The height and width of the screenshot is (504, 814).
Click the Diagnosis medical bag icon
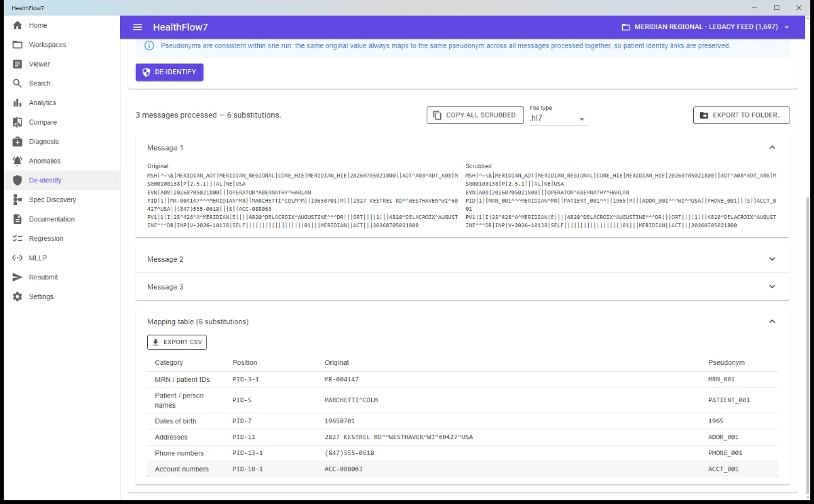pos(18,142)
